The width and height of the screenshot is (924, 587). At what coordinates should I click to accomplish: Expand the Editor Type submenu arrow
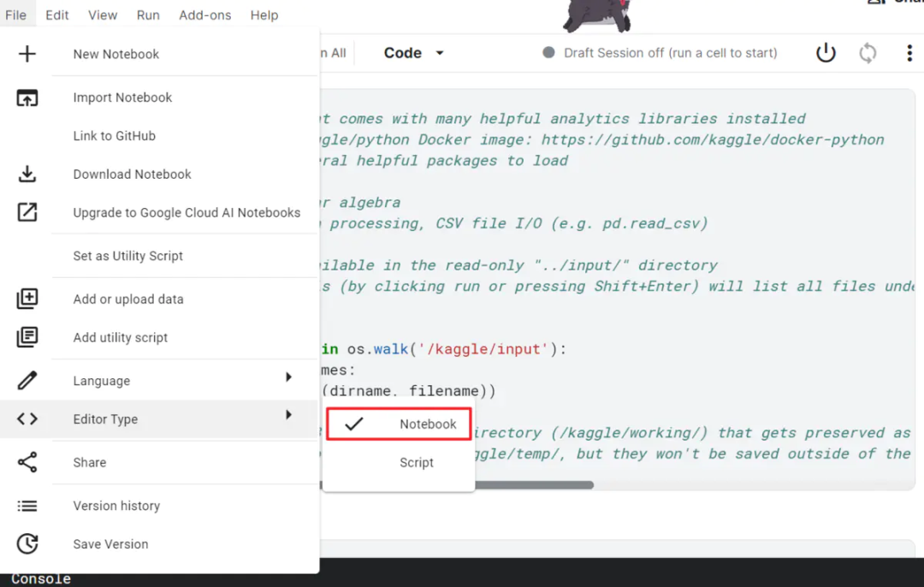288,415
